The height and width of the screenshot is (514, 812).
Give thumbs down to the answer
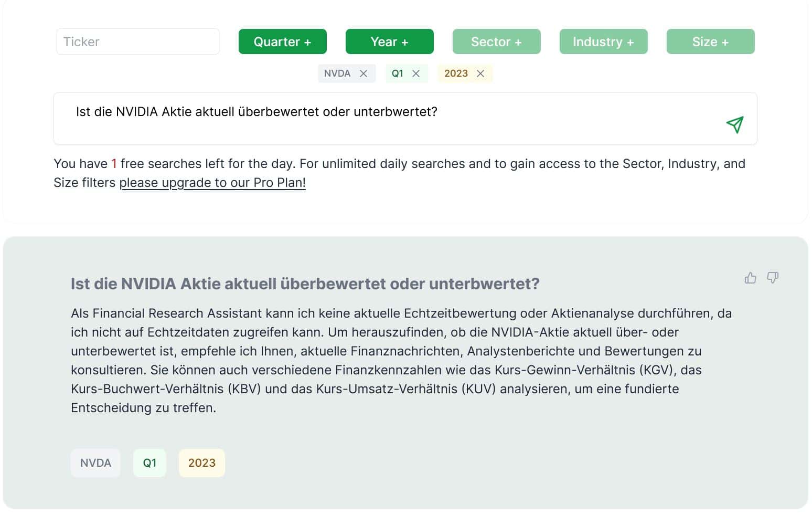tap(773, 278)
